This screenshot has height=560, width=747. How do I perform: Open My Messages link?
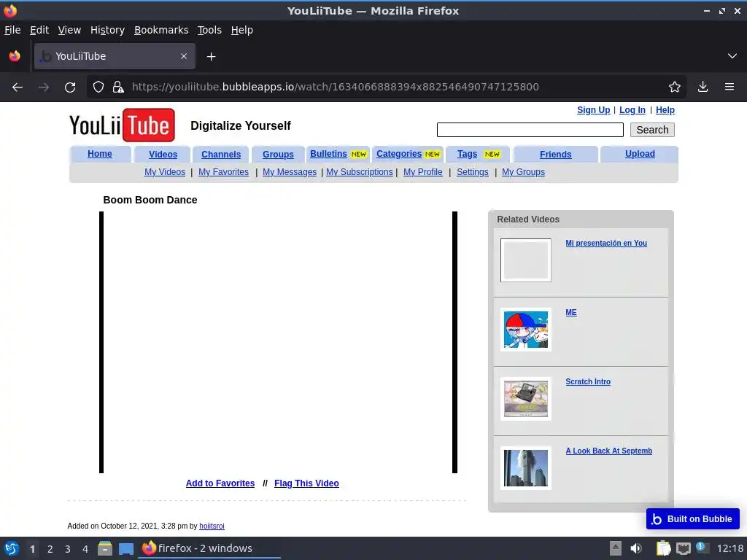289,172
